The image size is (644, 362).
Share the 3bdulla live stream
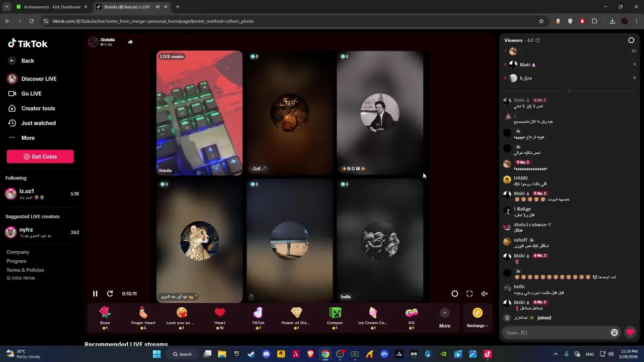coord(130,42)
